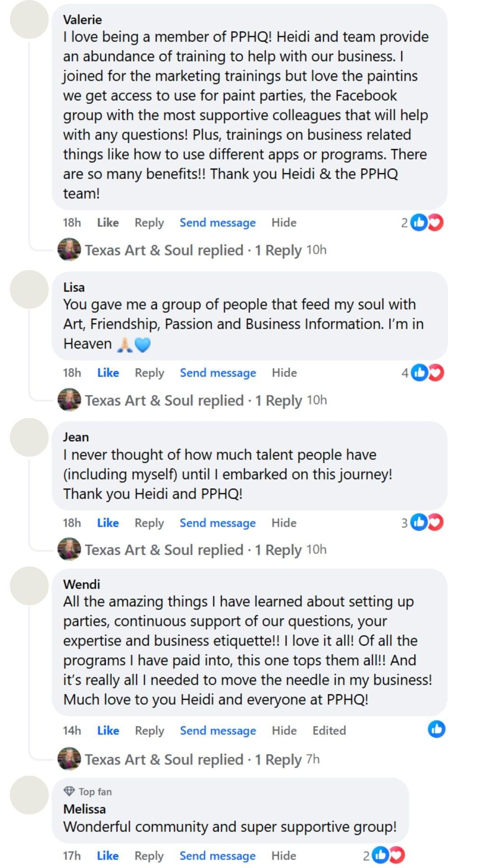The width and height of the screenshot is (488, 868).
Task: Send message to Lisa
Action: 218,373
